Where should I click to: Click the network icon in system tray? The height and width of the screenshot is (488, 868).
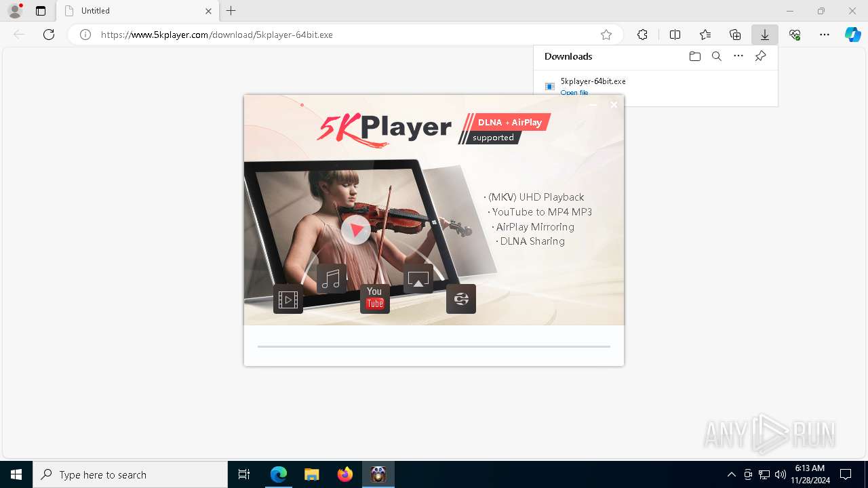click(x=764, y=474)
